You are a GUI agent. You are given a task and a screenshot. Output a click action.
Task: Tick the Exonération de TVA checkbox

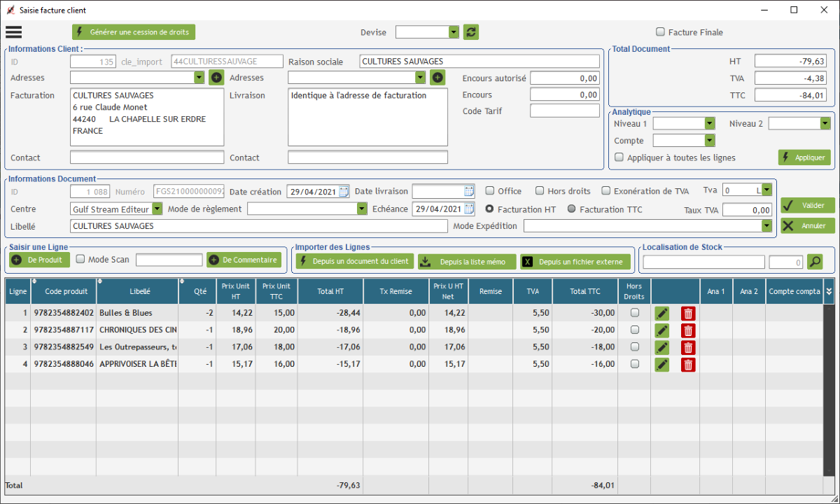click(607, 190)
